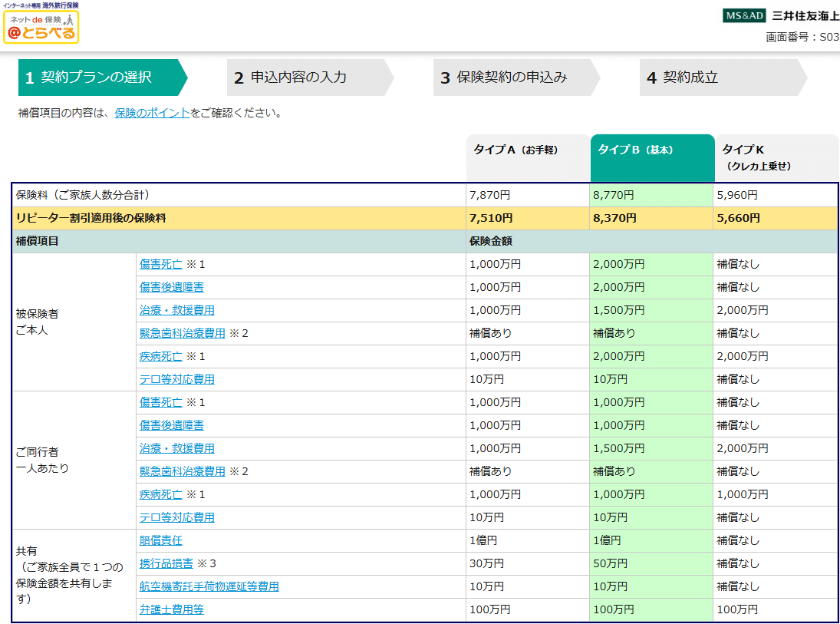This screenshot has width=840, height=624.
Task: Open 疾病死亡 link under ご同行者一人あたり
Action: pos(161,495)
